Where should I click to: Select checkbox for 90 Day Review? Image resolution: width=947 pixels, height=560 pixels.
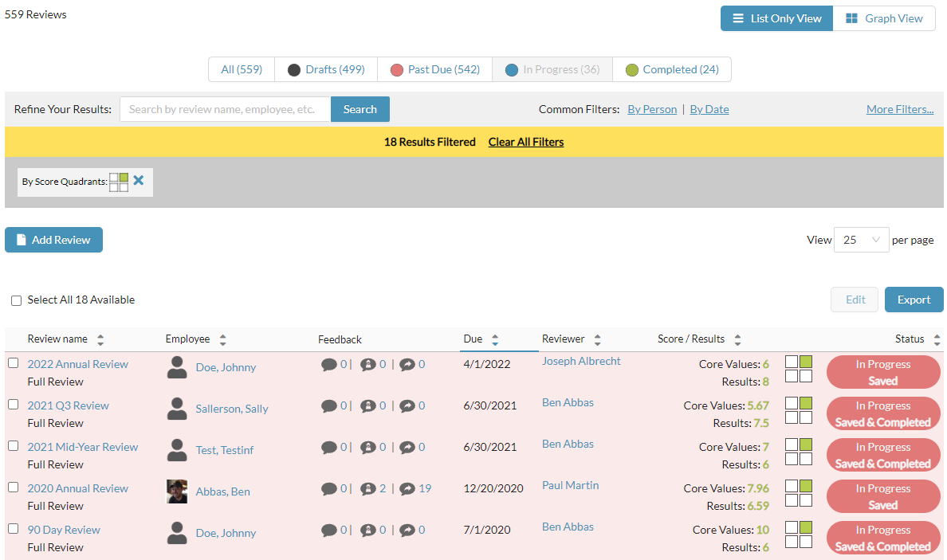[x=14, y=529]
